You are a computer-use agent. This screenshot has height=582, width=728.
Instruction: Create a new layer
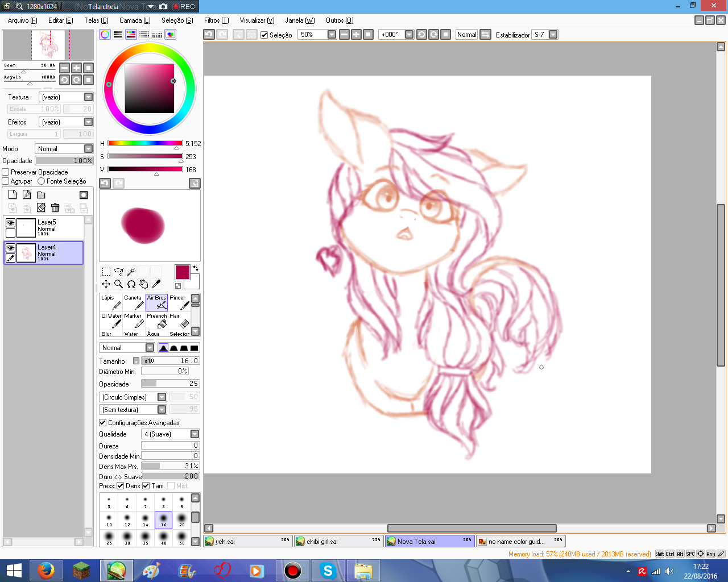(13, 194)
